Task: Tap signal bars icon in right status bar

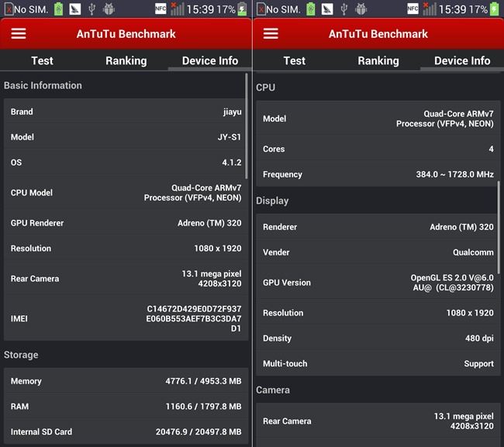Action: click(430, 9)
